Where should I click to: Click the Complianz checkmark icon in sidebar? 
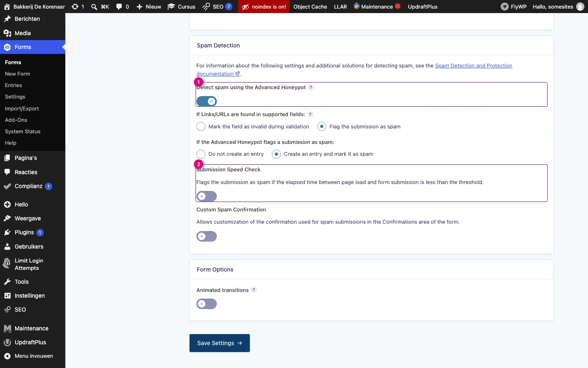coord(7,186)
